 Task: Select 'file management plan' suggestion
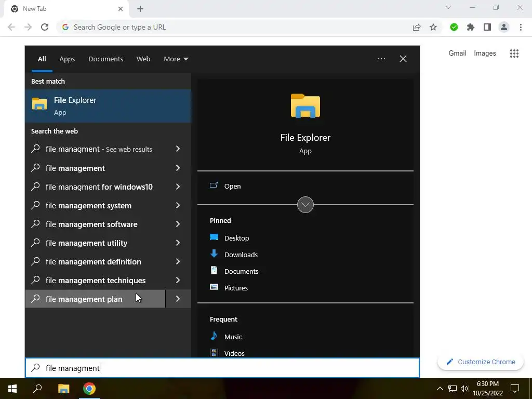pos(96,299)
